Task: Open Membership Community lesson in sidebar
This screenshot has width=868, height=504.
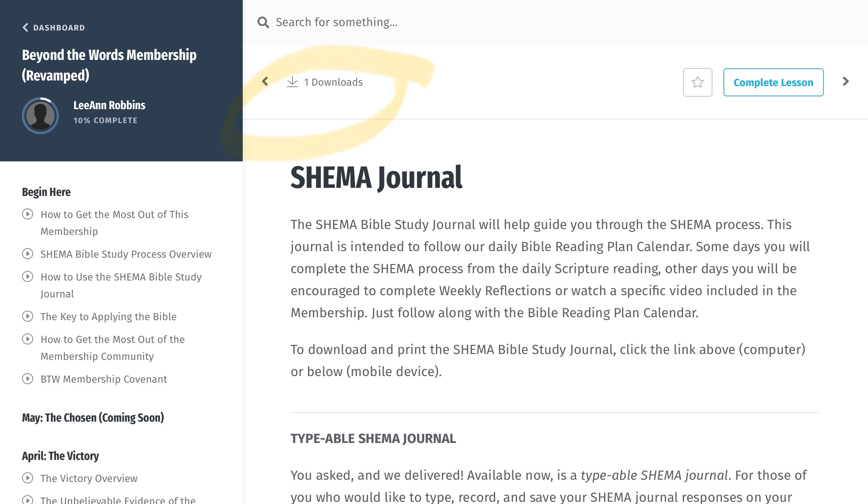Action: click(113, 348)
